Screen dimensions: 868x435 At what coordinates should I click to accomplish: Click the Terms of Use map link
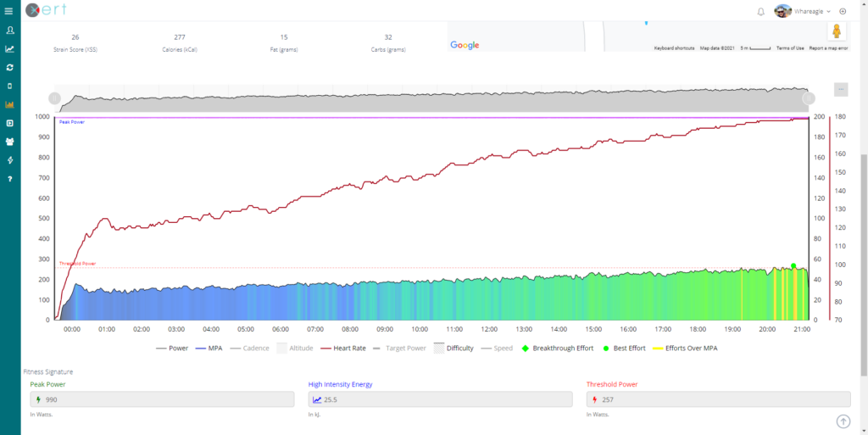(790, 48)
